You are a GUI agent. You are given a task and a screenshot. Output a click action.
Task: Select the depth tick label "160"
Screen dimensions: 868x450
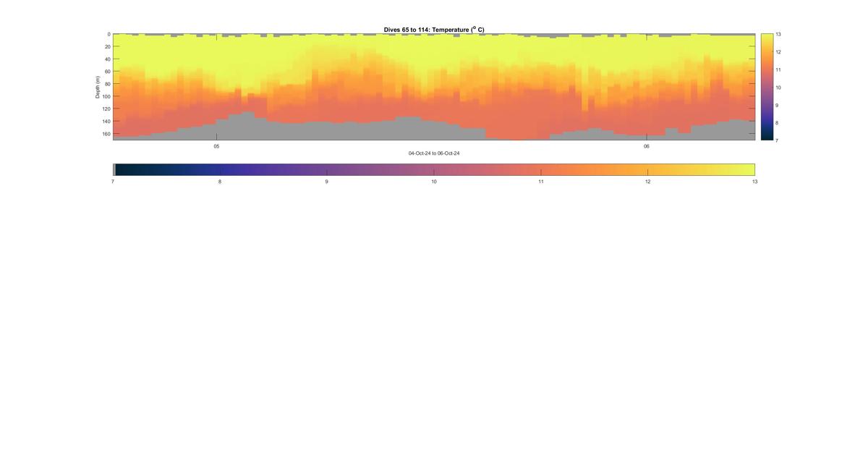(106, 134)
